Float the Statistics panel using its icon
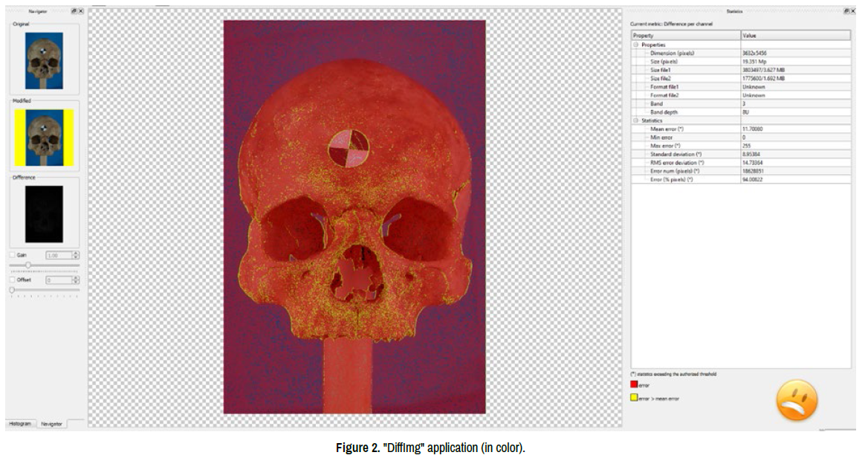The width and height of the screenshot is (868, 458). pyautogui.click(x=846, y=12)
